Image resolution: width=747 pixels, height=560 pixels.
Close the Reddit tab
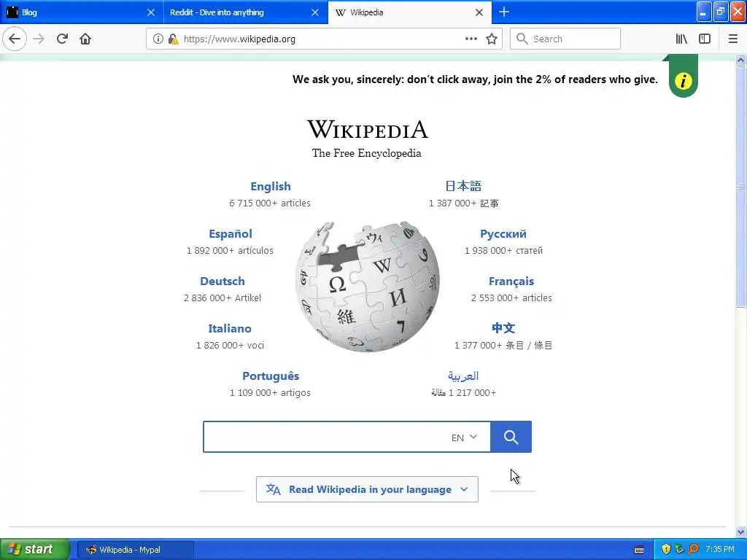pos(315,12)
